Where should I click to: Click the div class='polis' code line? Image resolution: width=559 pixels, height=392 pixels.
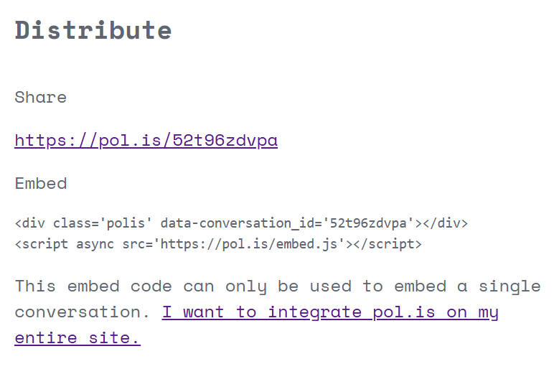click(241, 223)
